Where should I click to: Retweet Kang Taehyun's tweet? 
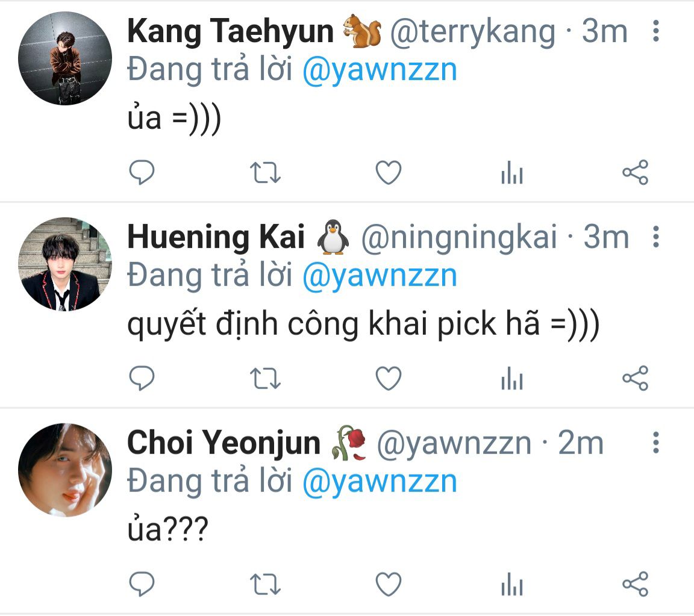[x=265, y=173]
